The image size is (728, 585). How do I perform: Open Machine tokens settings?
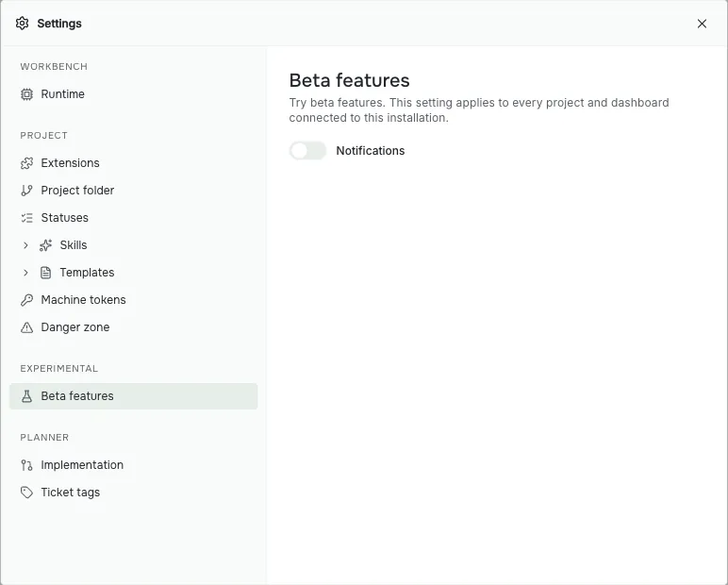click(x=134, y=300)
